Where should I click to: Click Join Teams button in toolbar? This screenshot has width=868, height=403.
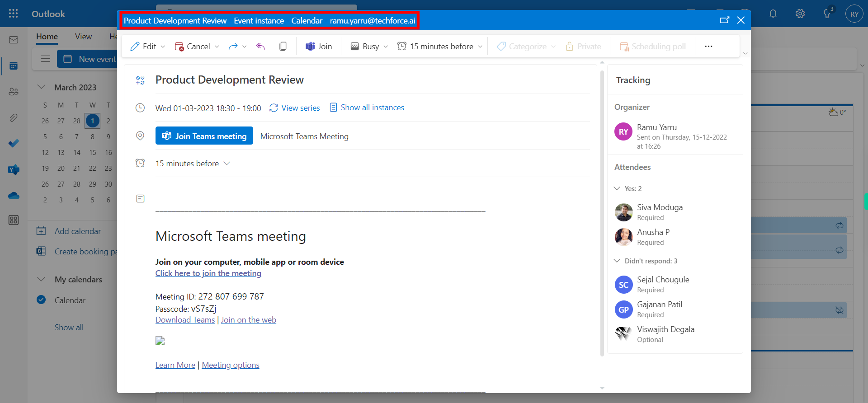(319, 46)
